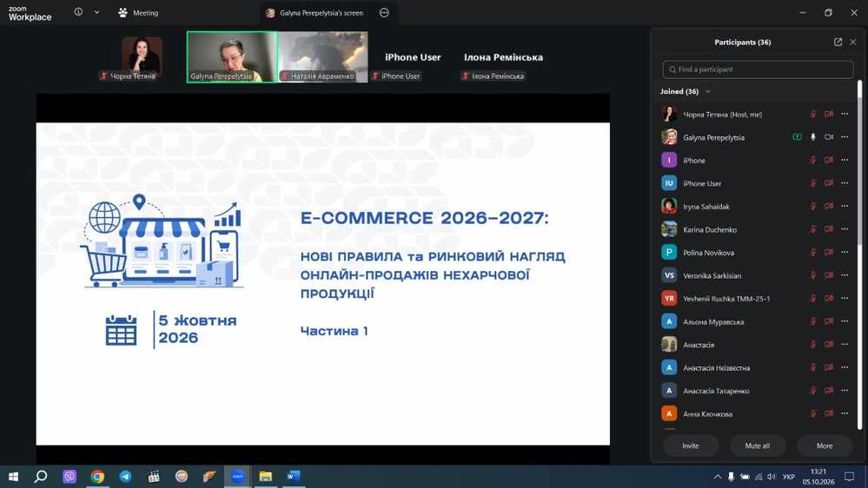Screen dimensions: 868x488
Task: Toggle microphone for Galyna Perepelytsia
Action: pos(812,137)
